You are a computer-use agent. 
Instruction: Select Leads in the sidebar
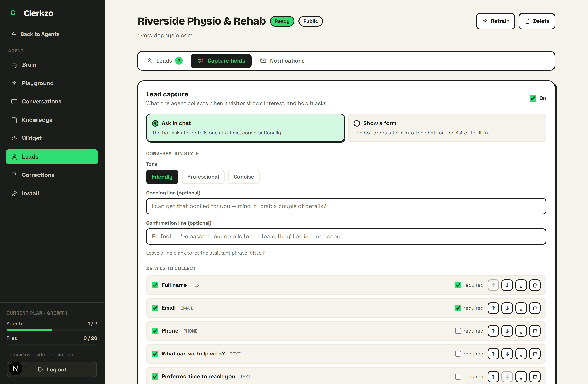52,157
